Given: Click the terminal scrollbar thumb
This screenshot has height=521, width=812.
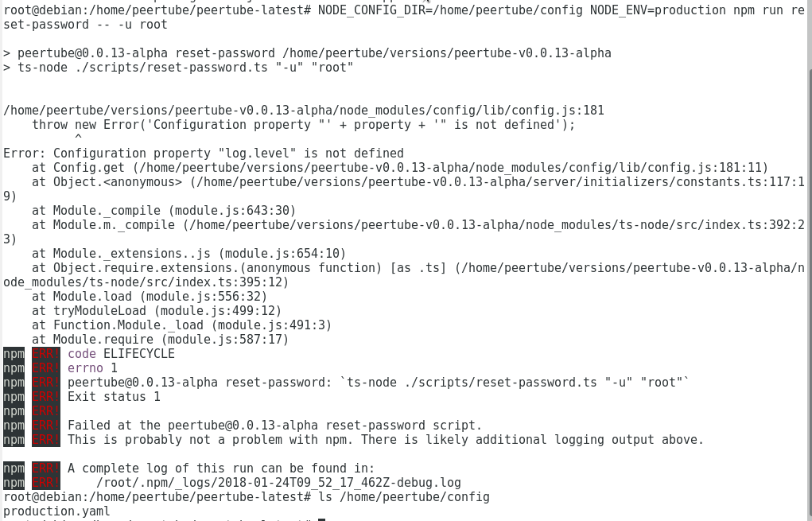Looking at the screenshot, I should pos(810,295).
